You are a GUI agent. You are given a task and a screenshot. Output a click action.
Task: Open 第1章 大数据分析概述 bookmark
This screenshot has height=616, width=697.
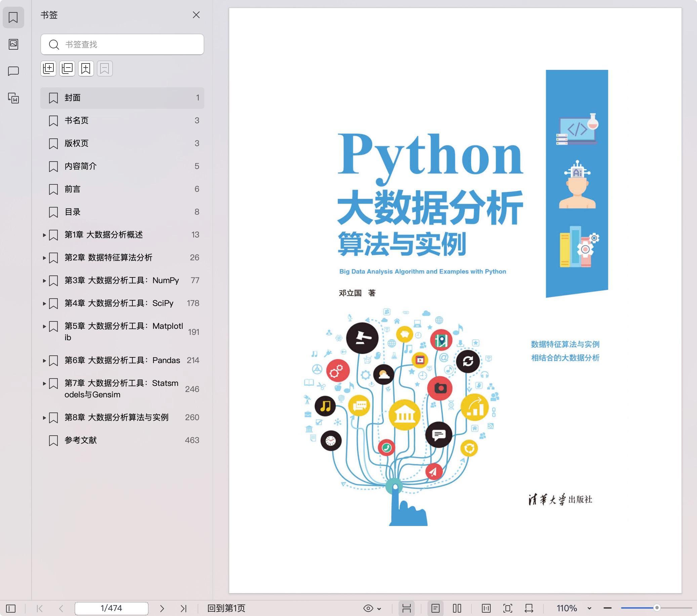[122, 235]
